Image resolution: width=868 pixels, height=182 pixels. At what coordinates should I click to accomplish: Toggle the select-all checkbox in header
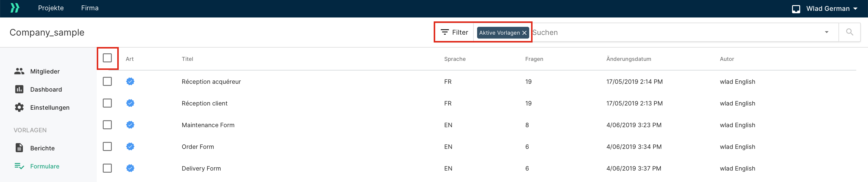coord(107,58)
